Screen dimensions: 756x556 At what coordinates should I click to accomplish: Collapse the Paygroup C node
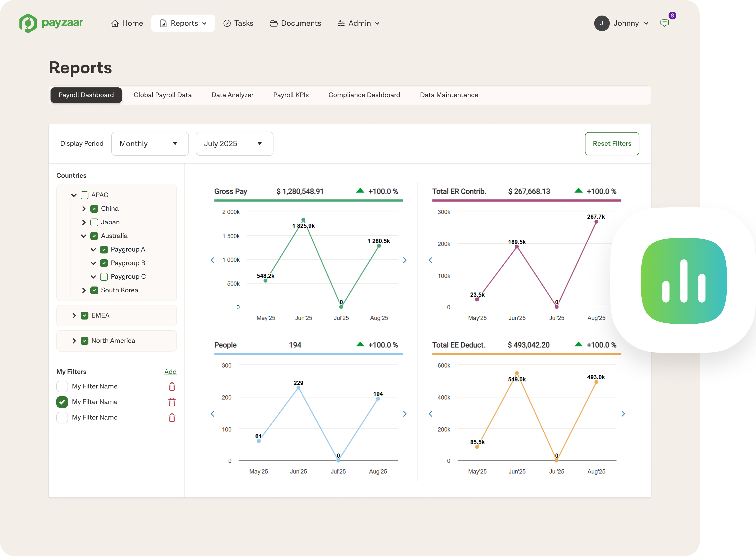[93, 277]
